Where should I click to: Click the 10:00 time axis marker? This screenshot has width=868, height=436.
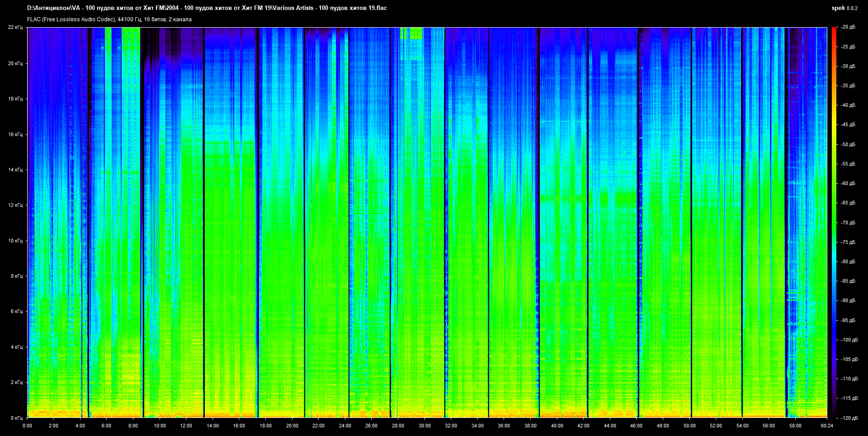160,426
